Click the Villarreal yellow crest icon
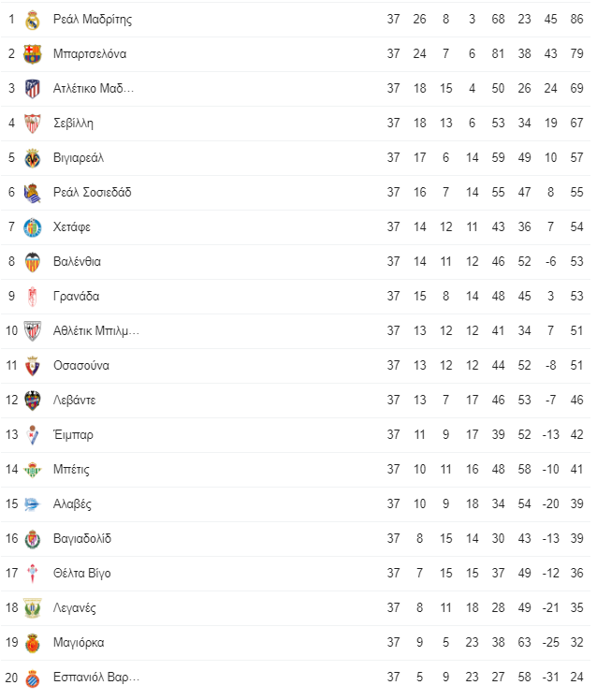Screen dimensions: 597x700 tap(32, 158)
